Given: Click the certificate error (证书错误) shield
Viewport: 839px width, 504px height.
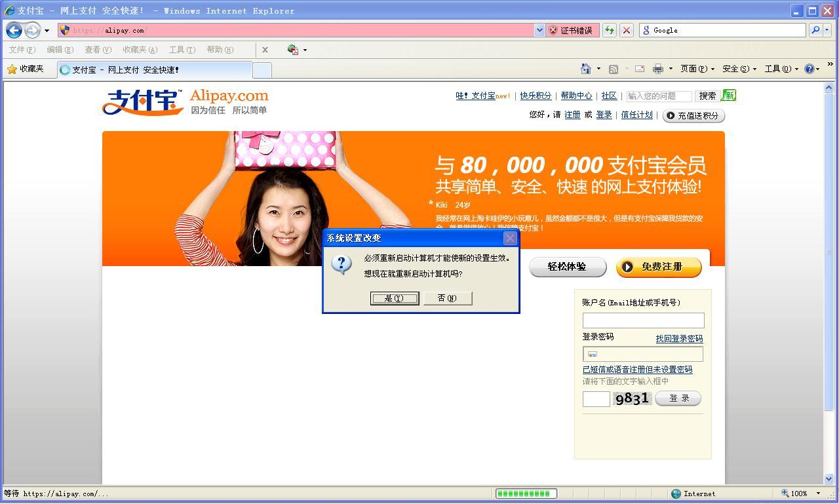Looking at the screenshot, I should click(x=571, y=30).
